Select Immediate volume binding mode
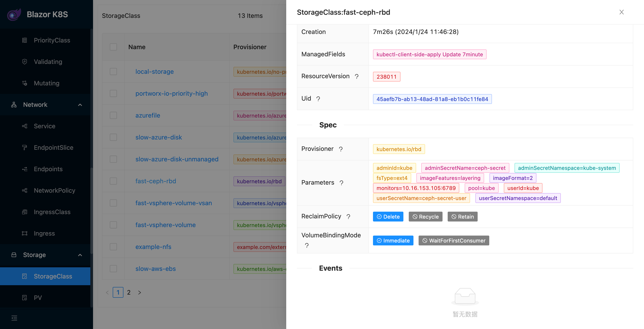The height and width of the screenshot is (329, 644). coord(393,240)
